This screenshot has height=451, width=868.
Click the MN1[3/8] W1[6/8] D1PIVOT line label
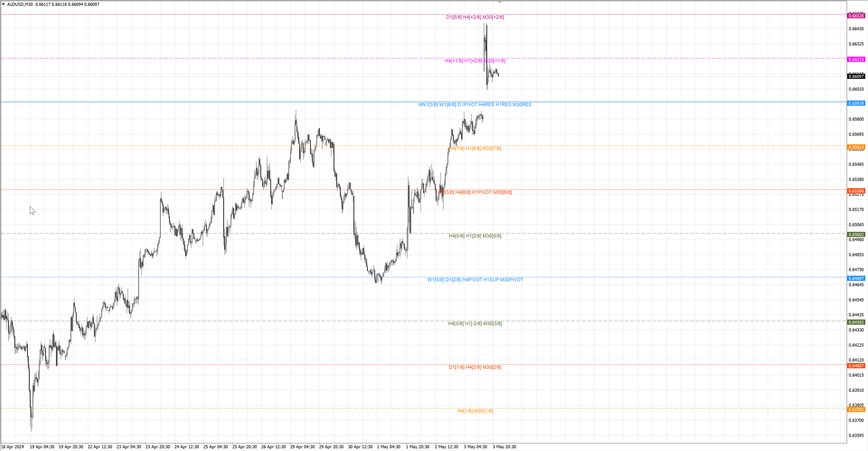tap(475, 105)
